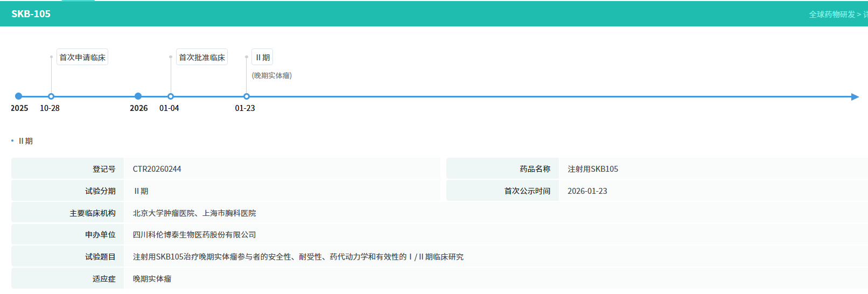Click the trial title text about SKB105
The image size is (868, 294).
(x=298, y=257)
